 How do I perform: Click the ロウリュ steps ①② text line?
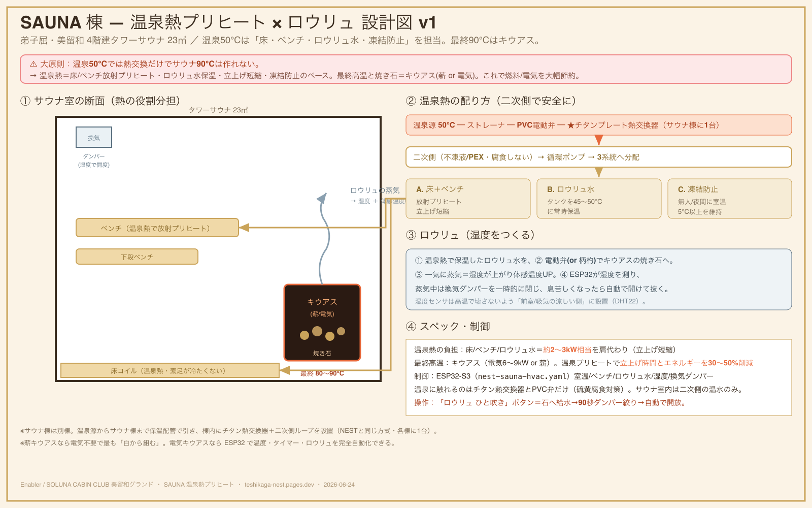coord(544,260)
